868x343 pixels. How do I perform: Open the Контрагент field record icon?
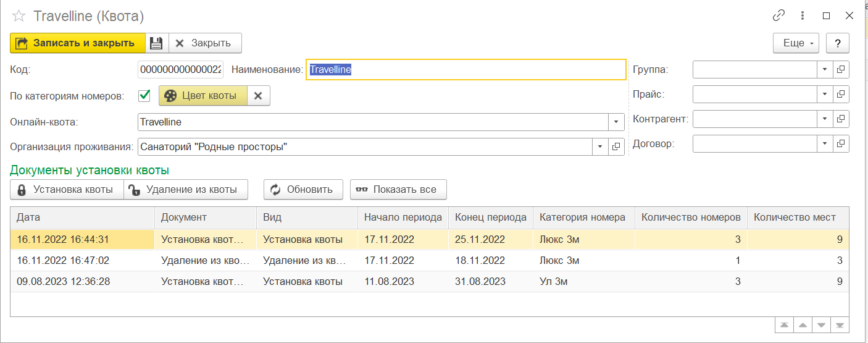point(841,119)
